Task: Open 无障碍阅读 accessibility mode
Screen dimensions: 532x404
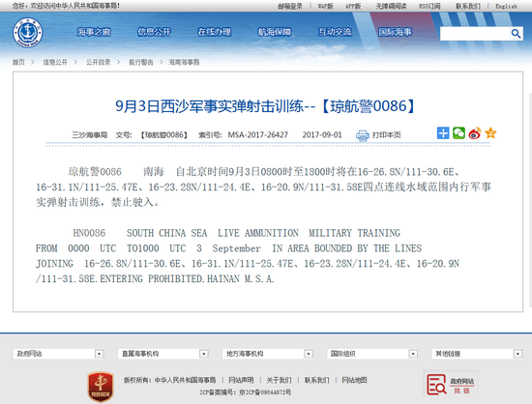Action: tap(391, 6)
